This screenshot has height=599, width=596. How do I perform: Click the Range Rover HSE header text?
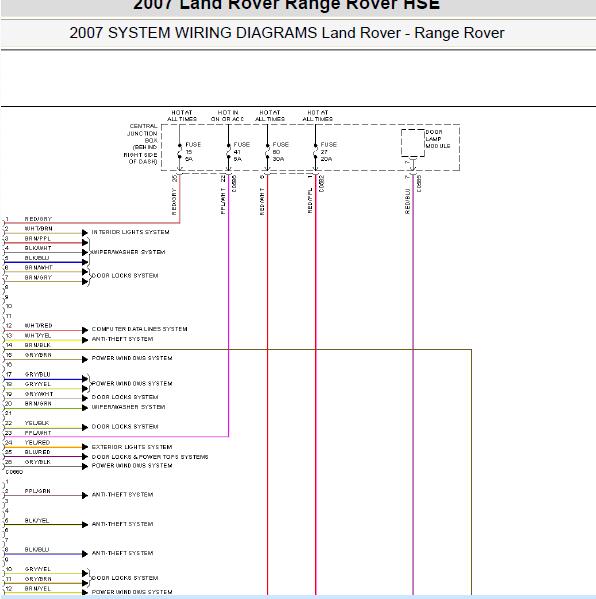click(x=287, y=5)
